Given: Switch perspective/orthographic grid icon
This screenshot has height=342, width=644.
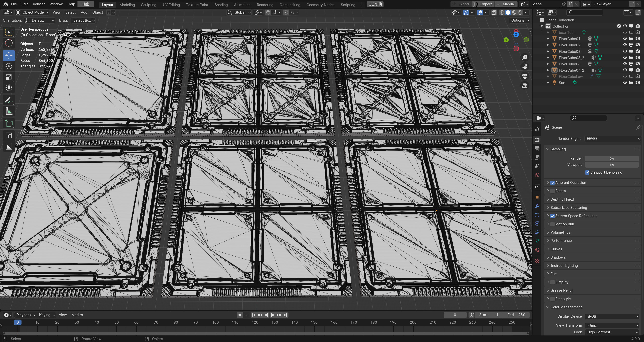Looking at the screenshot, I should coord(525,86).
